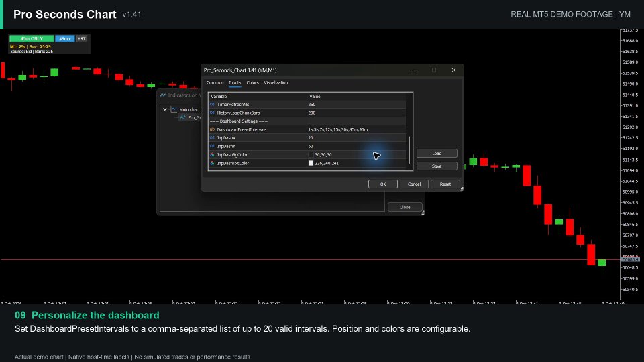The height and width of the screenshot is (362, 644).
Task: Select the Main chart tree item
Action: coord(189,109)
